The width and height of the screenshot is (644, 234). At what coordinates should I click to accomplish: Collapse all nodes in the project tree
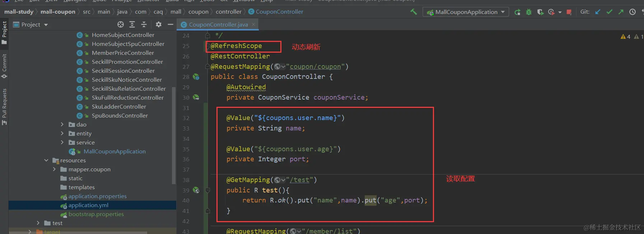tap(144, 24)
